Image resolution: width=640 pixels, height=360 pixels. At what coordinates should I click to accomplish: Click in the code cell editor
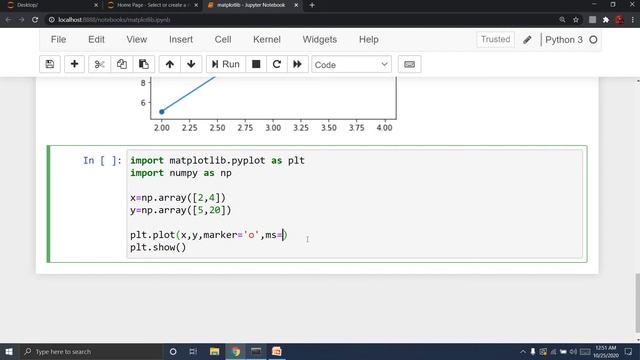click(x=354, y=204)
